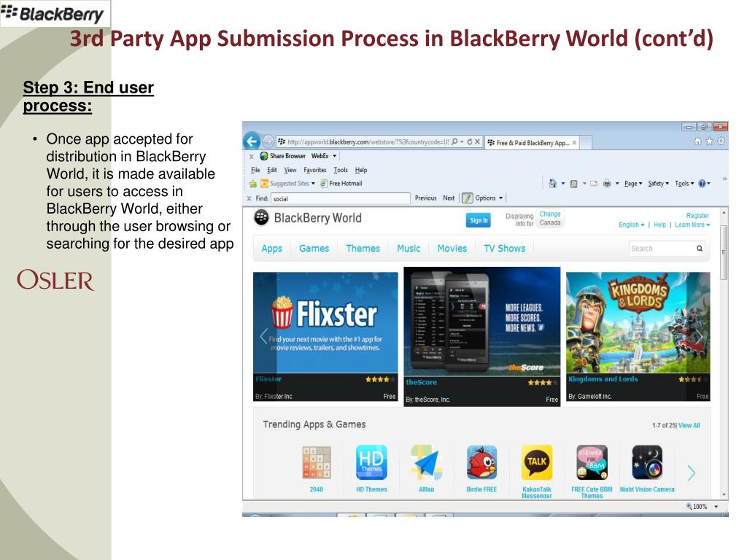Click the browser Back arrow button
The width and height of the screenshot is (747, 560).
[252, 141]
